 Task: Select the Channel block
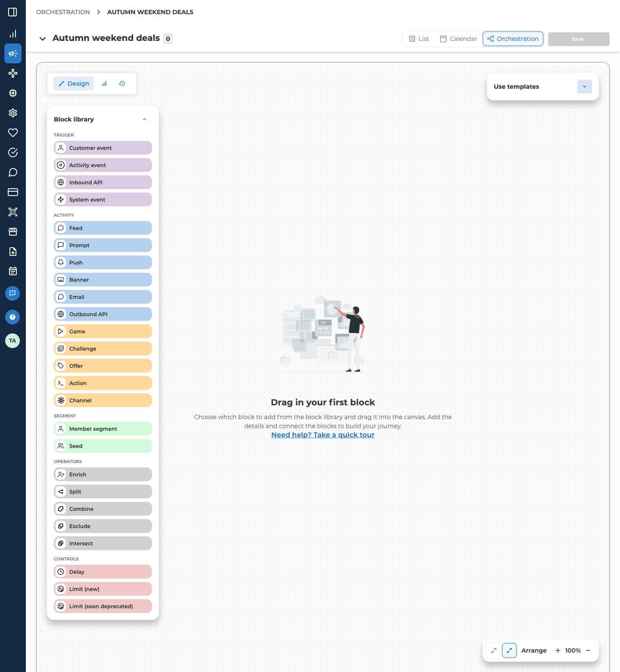pos(103,400)
